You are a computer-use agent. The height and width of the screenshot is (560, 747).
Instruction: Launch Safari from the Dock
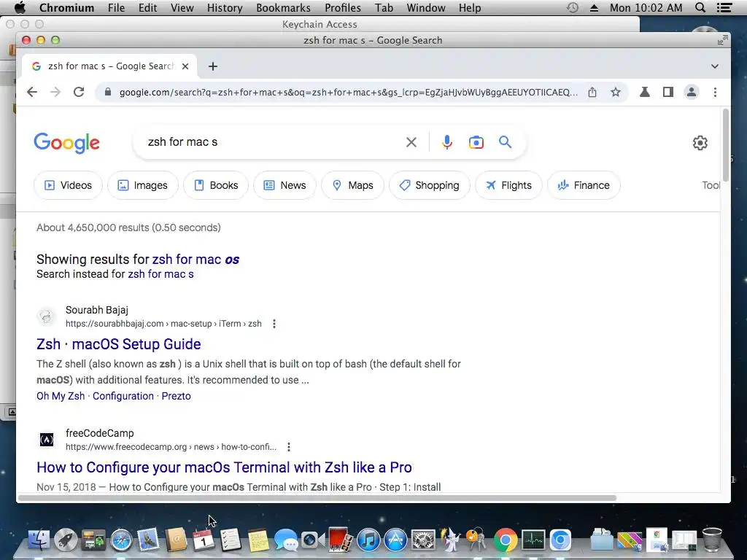point(122,540)
